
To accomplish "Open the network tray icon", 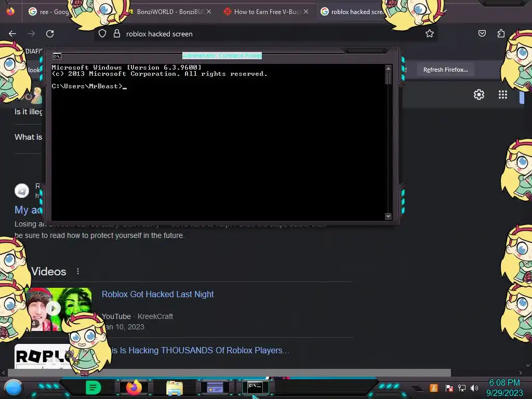I will click(x=462, y=388).
